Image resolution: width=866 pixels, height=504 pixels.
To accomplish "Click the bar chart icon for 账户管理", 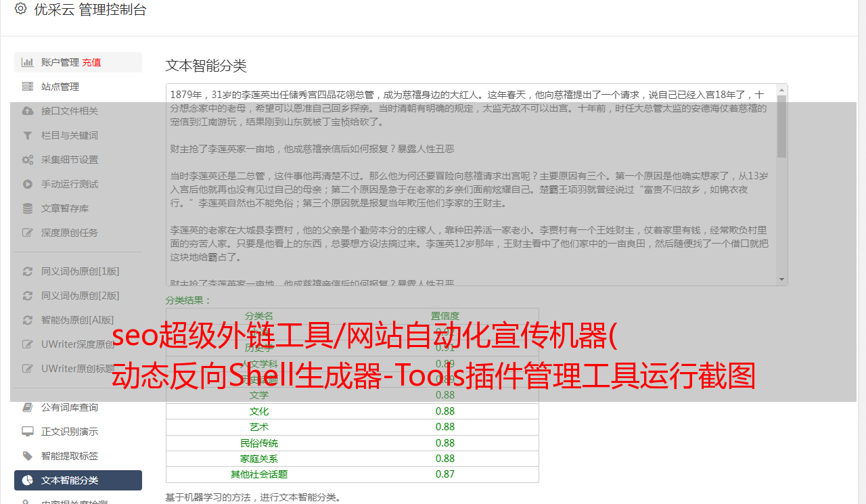I will click(27, 62).
